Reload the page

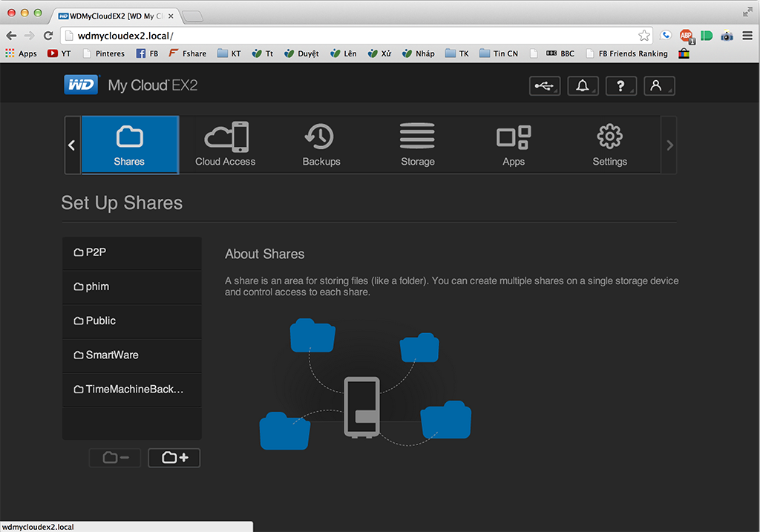48,36
